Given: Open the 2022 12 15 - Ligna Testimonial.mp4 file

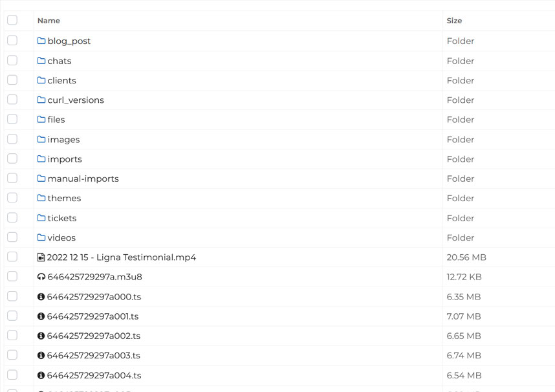Looking at the screenshot, I should [121, 257].
